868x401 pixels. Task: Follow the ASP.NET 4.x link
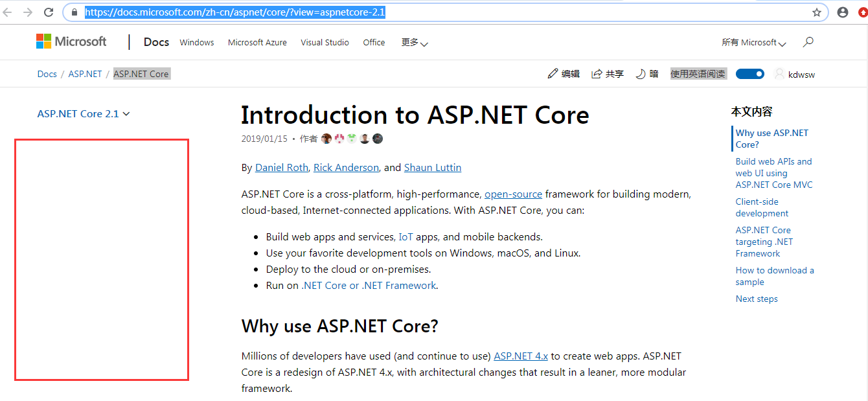point(521,356)
